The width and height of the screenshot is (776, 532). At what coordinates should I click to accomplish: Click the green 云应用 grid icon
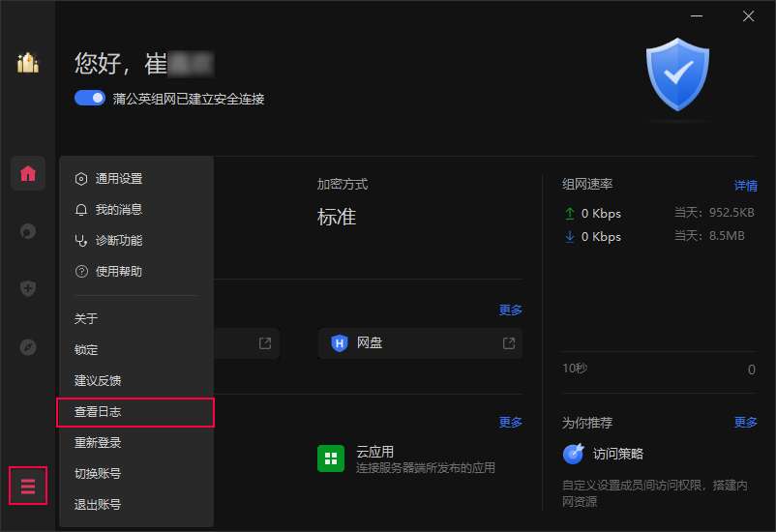[x=331, y=458]
